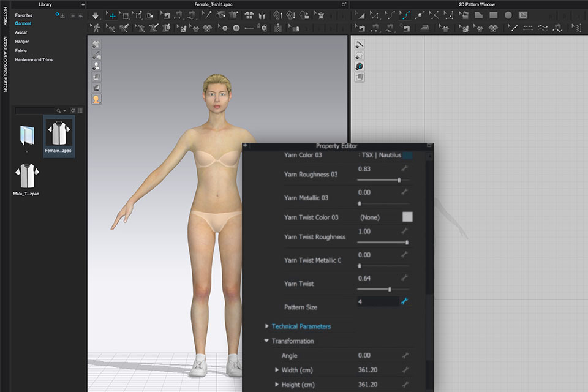Click the Elastic/shirring tool at 2D toolbar end
Image resolution: width=588 pixels, height=392 pixels.
tap(576, 28)
